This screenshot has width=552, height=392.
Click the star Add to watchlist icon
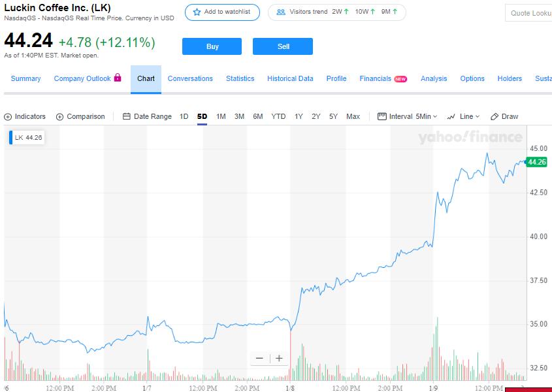(x=197, y=12)
